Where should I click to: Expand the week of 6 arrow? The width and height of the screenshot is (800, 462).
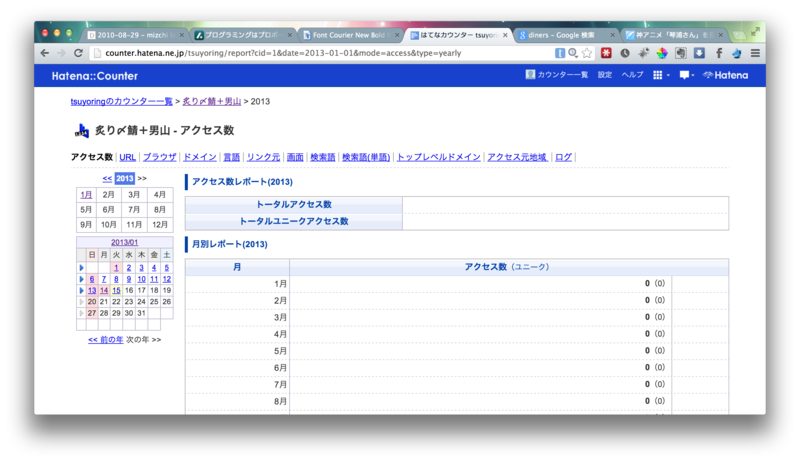81,279
